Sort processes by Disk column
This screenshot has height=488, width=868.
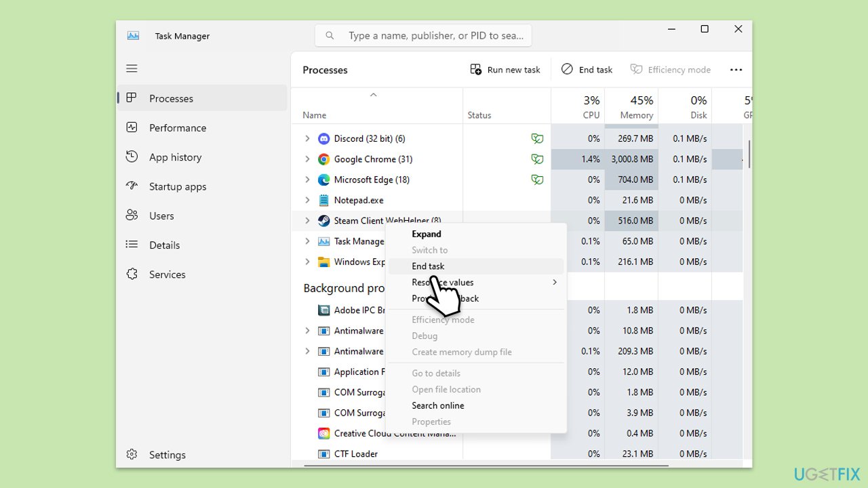685,106
